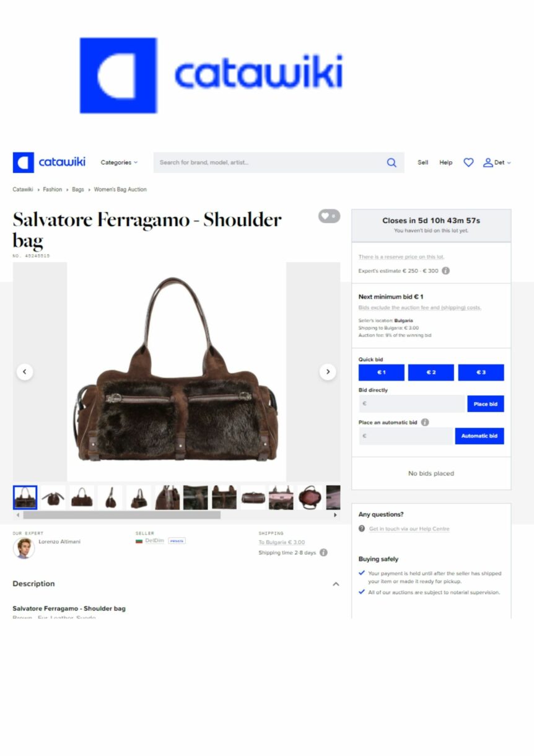Open the Help Centre contact link
The image size is (534, 756).
coord(409,529)
